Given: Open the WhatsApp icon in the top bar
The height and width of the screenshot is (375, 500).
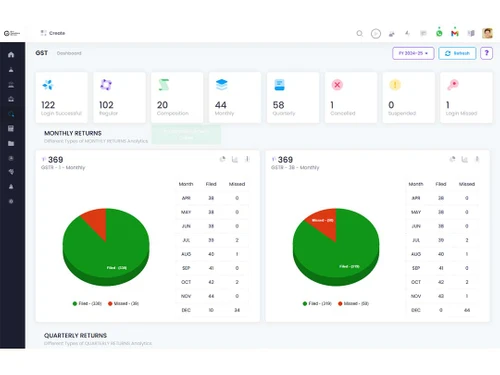Looking at the screenshot, I should tap(439, 33).
